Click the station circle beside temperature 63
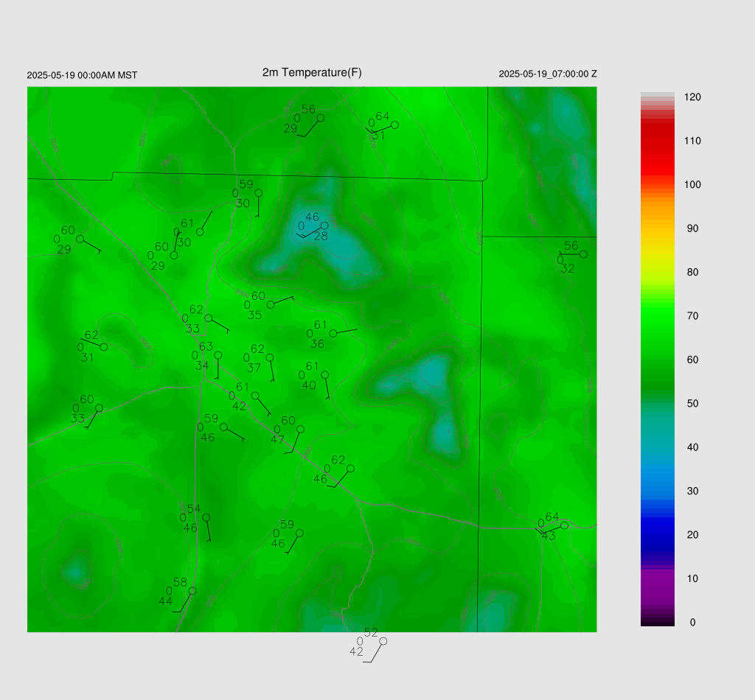Viewport: 755px width, 700px height. (218, 355)
